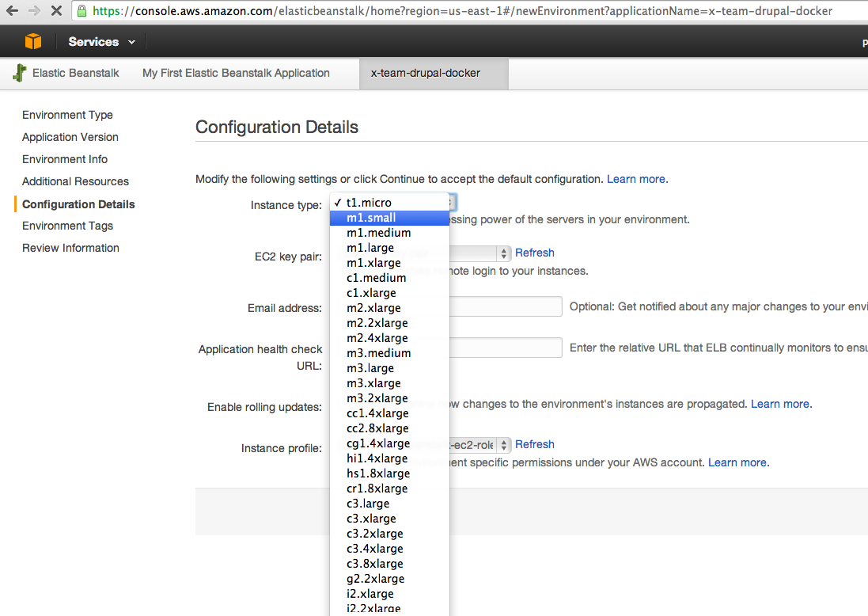868x616 pixels.
Task: Choose g2.2xlarge option in list
Action: click(x=389, y=578)
